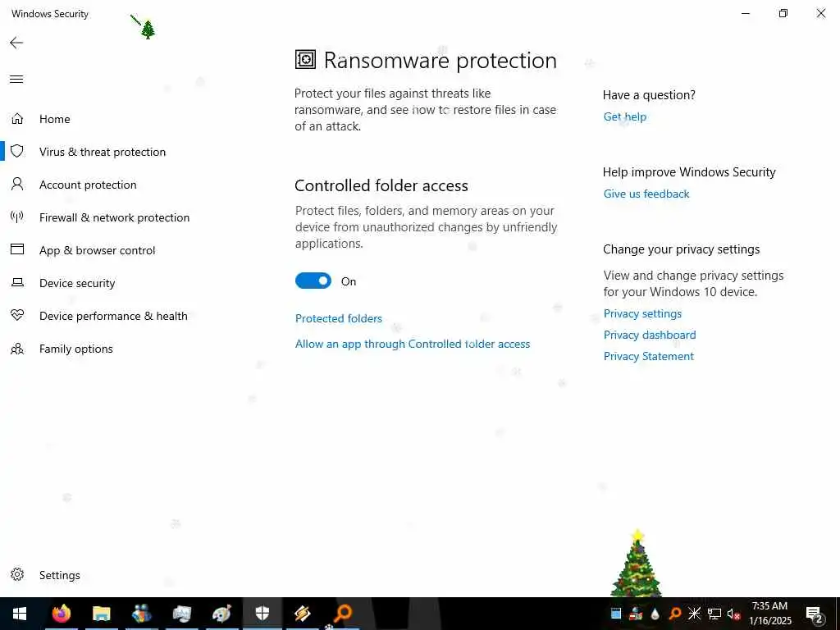Minimize the Windows Security window

coord(745,13)
